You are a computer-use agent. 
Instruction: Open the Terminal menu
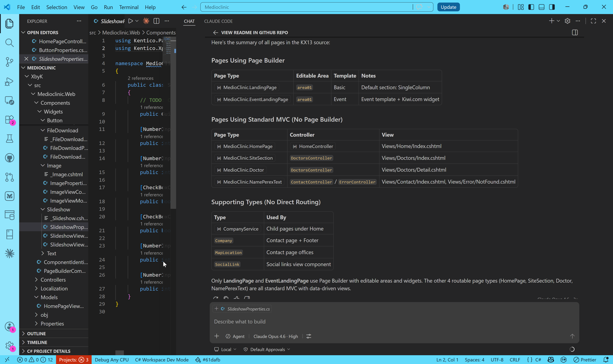(129, 7)
